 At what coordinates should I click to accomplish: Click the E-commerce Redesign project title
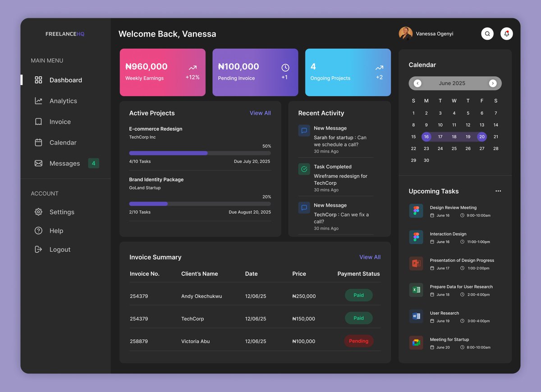point(156,129)
